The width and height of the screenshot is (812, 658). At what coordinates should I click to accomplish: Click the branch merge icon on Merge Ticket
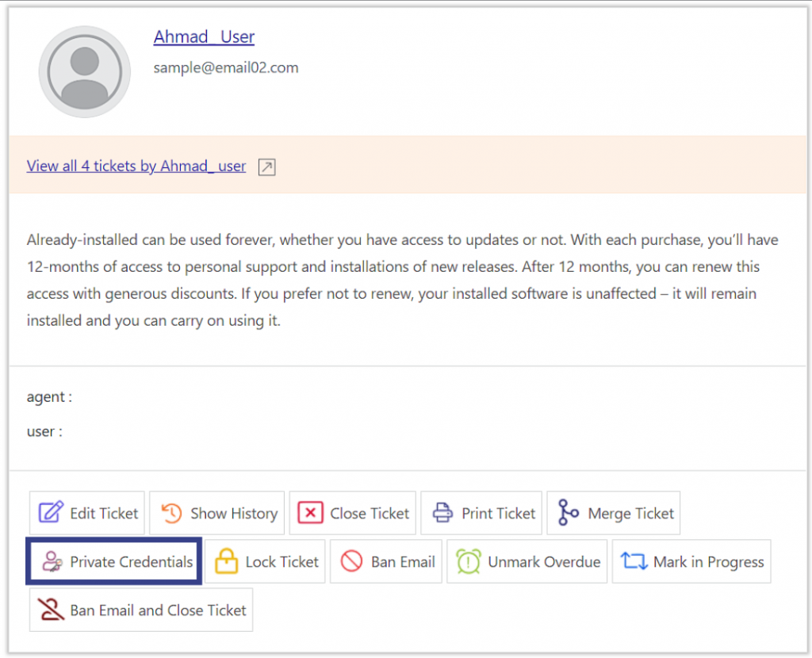pyautogui.click(x=566, y=512)
